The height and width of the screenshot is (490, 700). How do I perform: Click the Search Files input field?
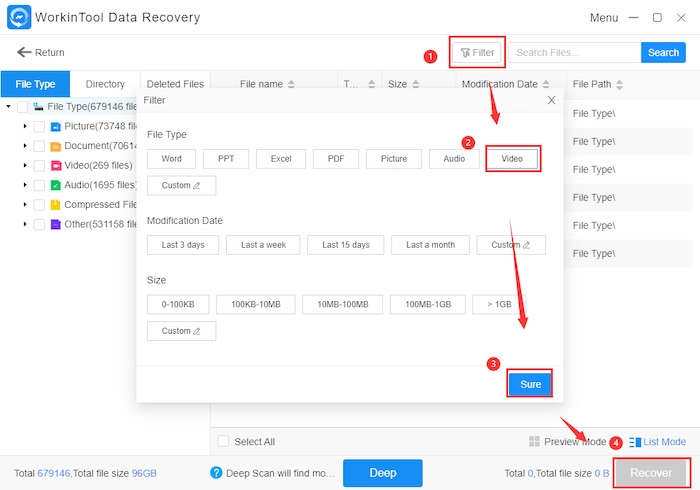[x=573, y=53]
